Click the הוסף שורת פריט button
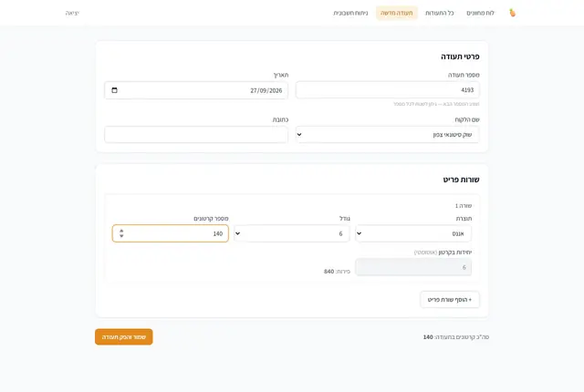The height and width of the screenshot is (392, 584). [x=450, y=300]
